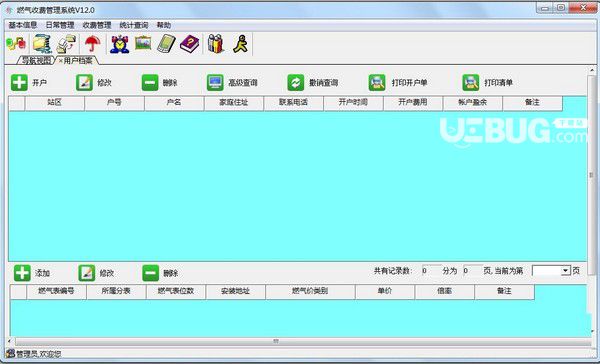Click the 共有记录数 count field
The height and width of the screenshot is (364, 600).
tap(431, 271)
